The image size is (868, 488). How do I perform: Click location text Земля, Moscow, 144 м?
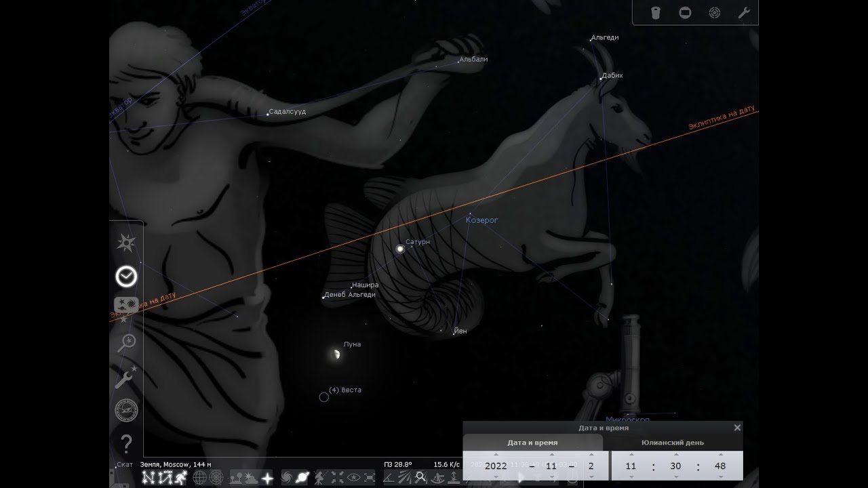tap(176, 464)
